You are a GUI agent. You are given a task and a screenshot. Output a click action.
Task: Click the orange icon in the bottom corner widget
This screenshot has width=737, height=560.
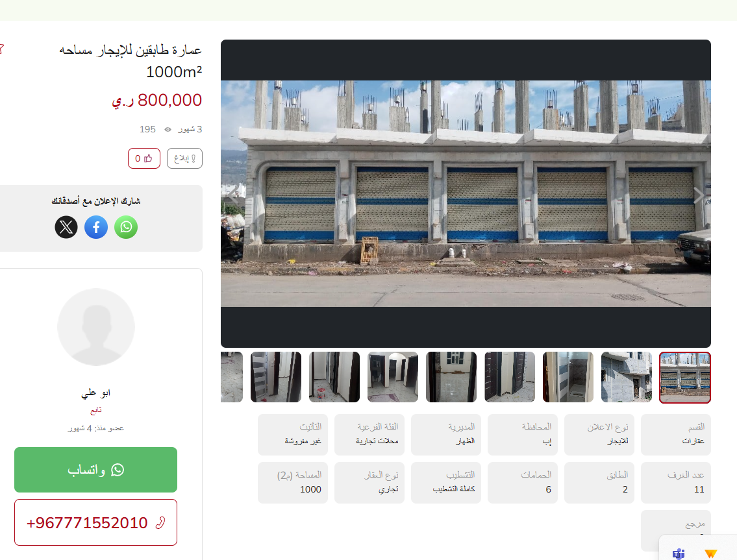[710, 554]
